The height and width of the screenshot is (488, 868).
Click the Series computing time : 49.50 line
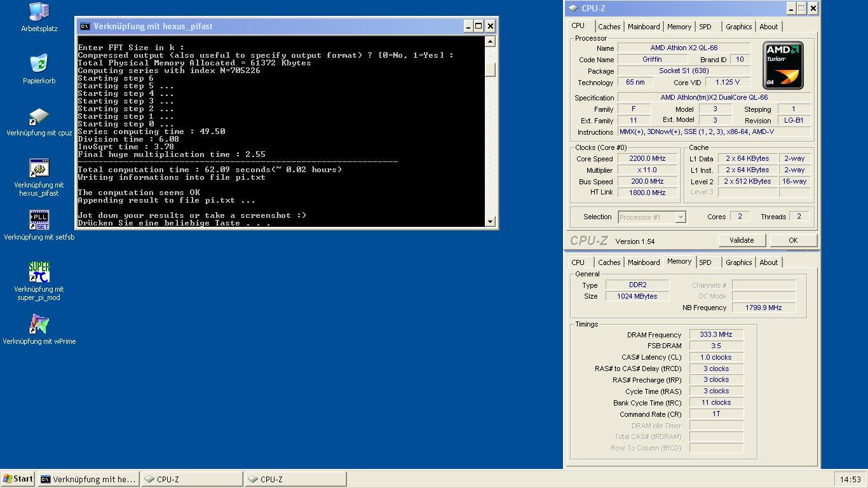[151, 132]
